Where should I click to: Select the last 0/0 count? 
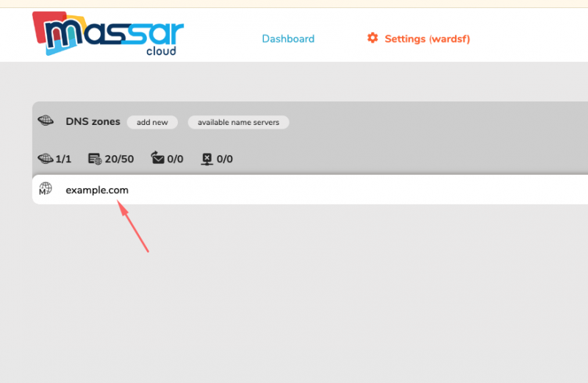225,159
